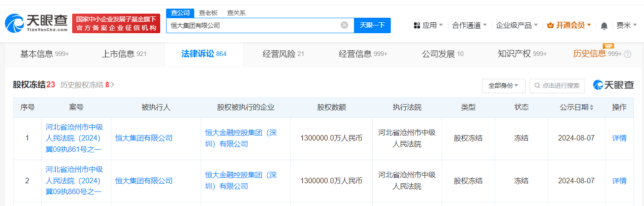
Task: Expand the 全部身份 dropdown filter
Action: point(503,85)
